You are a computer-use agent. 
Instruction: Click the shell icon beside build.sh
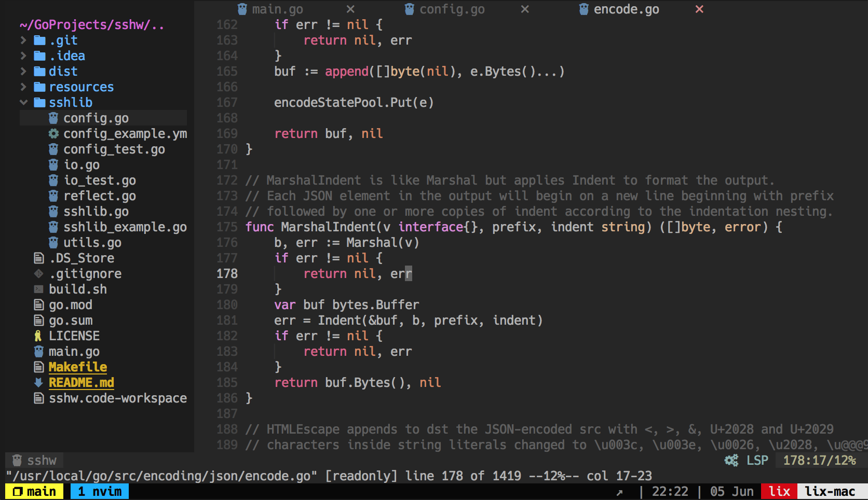click(39, 289)
